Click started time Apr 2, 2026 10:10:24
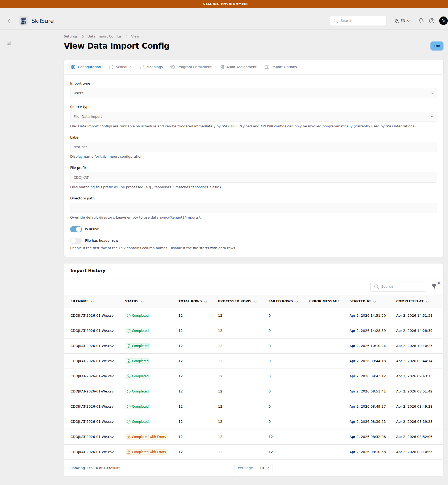 click(367, 346)
